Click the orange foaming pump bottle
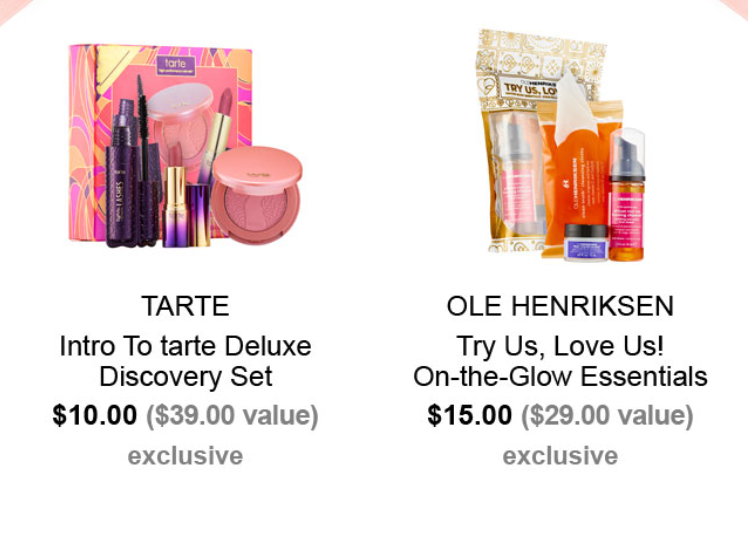 click(x=627, y=195)
